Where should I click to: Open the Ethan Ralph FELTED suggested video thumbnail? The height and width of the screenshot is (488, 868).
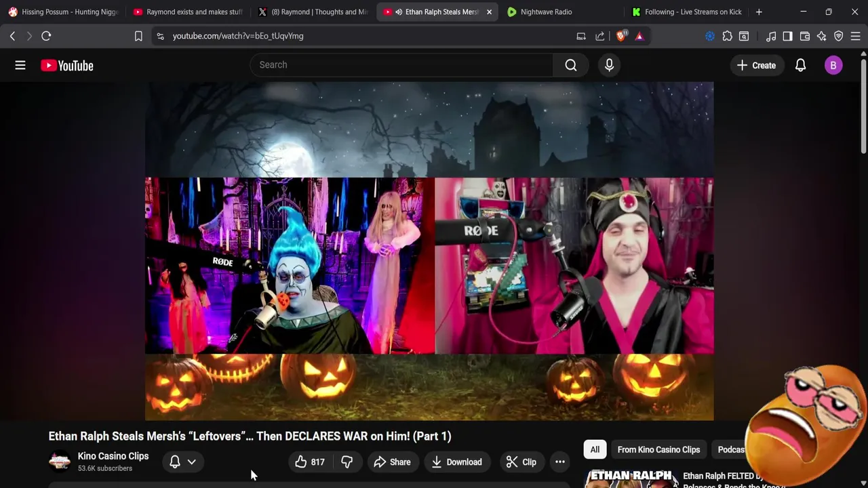tap(632, 478)
